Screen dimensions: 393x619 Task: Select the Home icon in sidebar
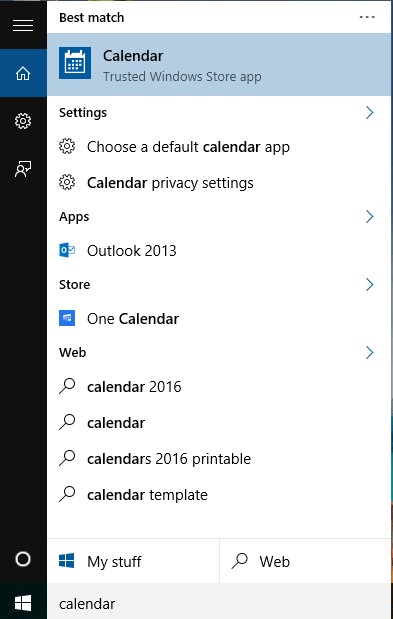coord(23,73)
